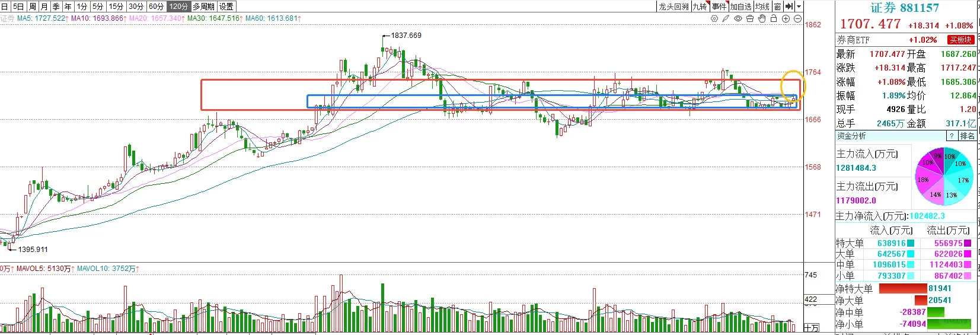The image size is (980, 335).
Task: Zoom out with minus circle icon
Action: (797, 19)
